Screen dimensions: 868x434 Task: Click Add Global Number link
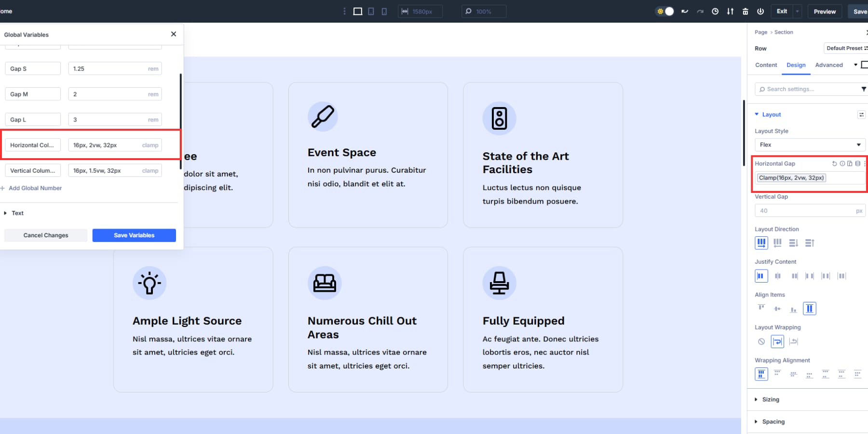[35, 188]
